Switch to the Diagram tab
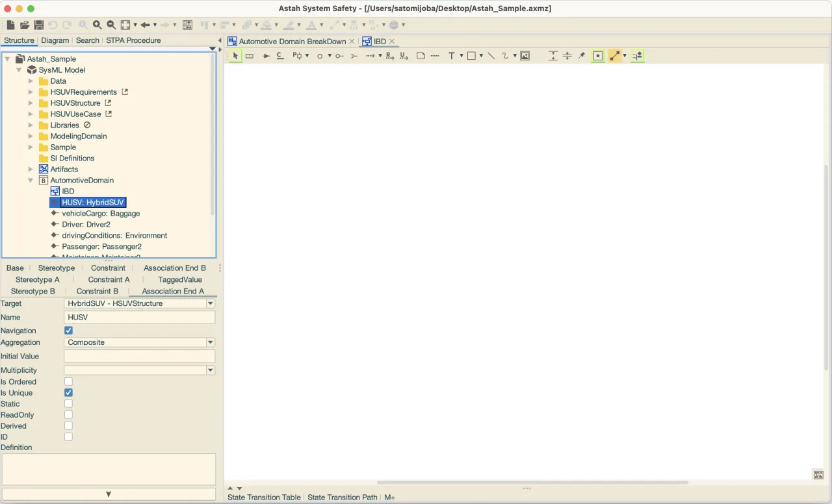 coord(55,40)
